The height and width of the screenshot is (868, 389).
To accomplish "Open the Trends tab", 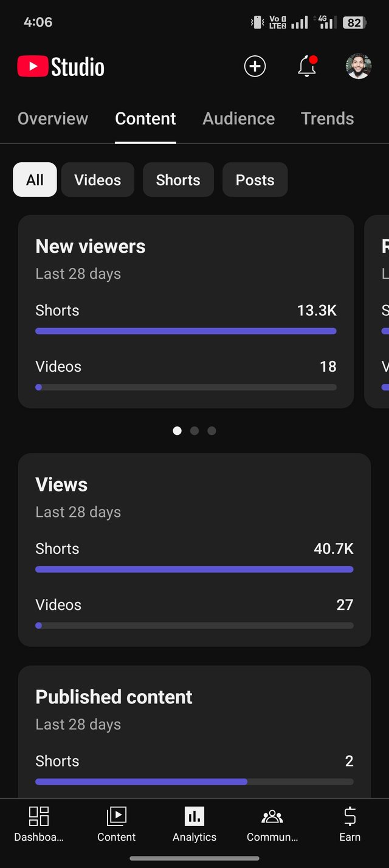I will click(327, 118).
